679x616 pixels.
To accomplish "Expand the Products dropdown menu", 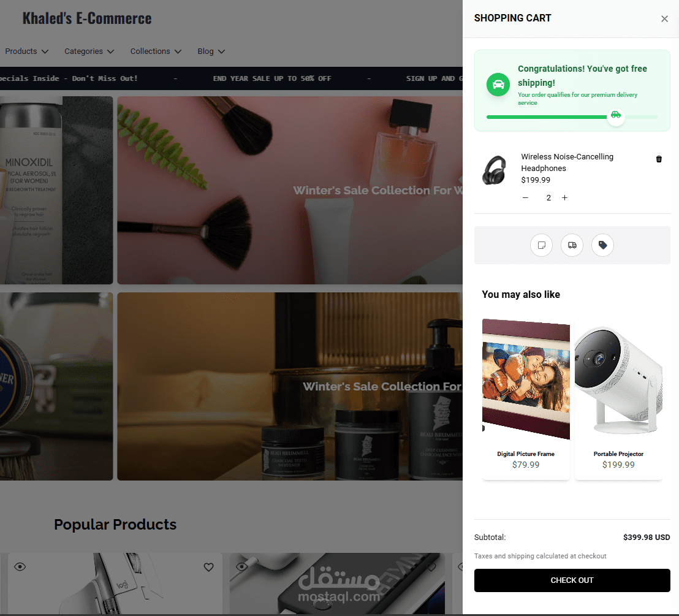I will [x=26, y=51].
